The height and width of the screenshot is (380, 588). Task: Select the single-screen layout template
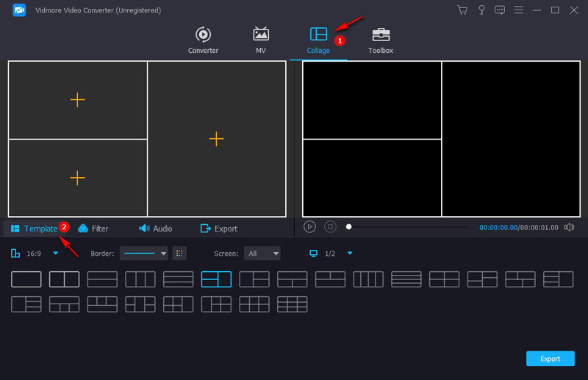click(x=26, y=279)
